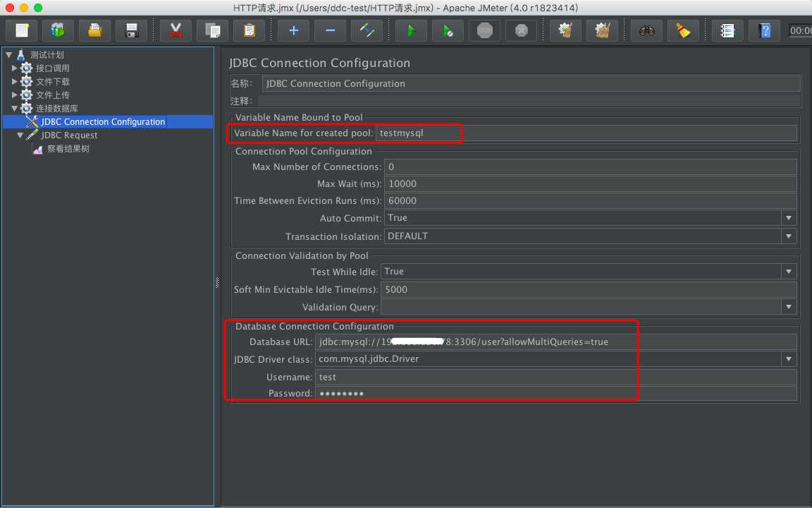Select the 文件上传 tree item
The image size is (812, 508).
point(52,95)
